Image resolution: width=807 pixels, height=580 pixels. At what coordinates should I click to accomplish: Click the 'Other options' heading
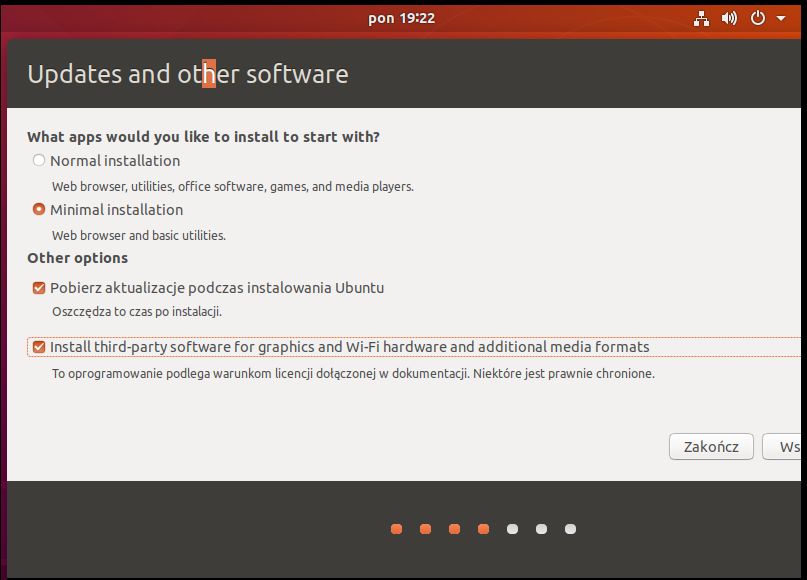[x=77, y=258]
